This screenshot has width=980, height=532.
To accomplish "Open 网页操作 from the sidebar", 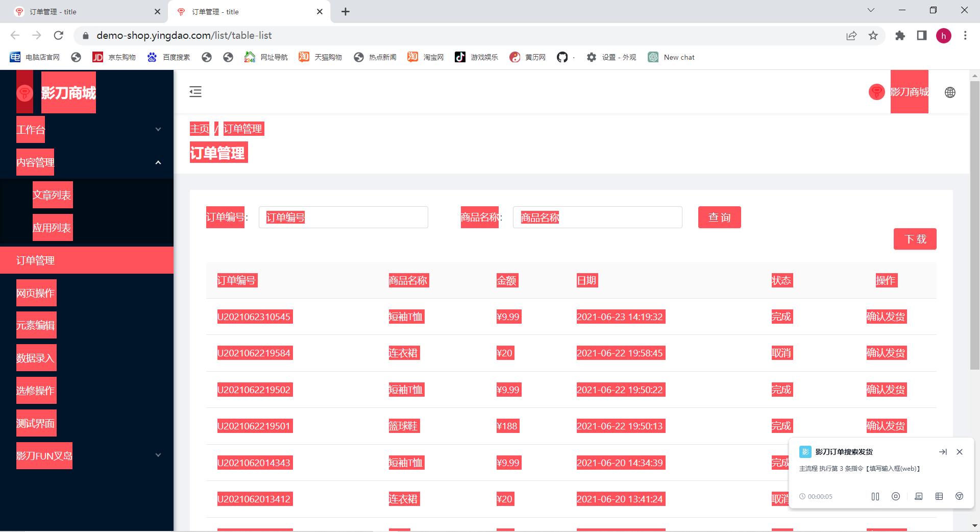I will pyautogui.click(x=36, y=293).
